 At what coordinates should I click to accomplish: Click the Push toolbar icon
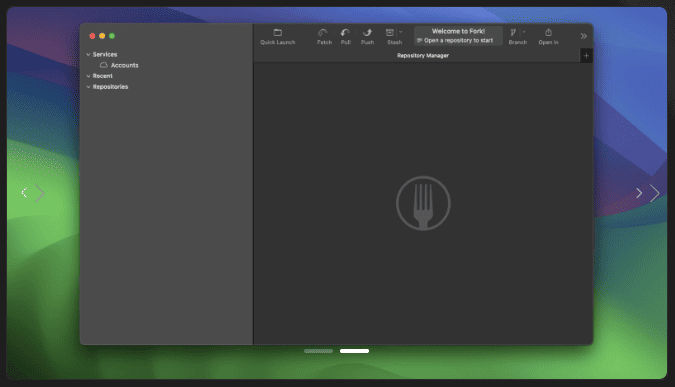coord(367,33)
